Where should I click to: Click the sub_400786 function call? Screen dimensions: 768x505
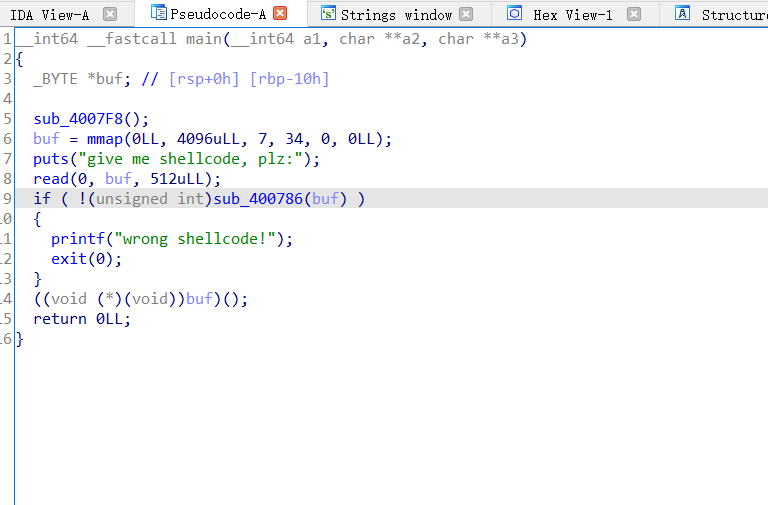[x=258, y=199]
